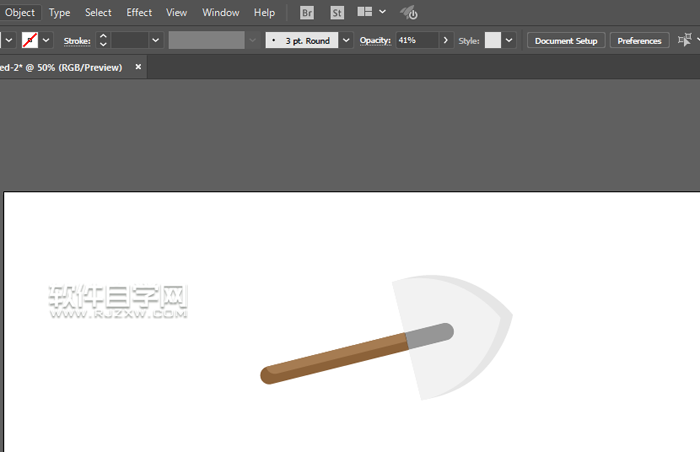Open the 3 pt. Round brush dropdown
Screen dimensions: 700x452
346,41
